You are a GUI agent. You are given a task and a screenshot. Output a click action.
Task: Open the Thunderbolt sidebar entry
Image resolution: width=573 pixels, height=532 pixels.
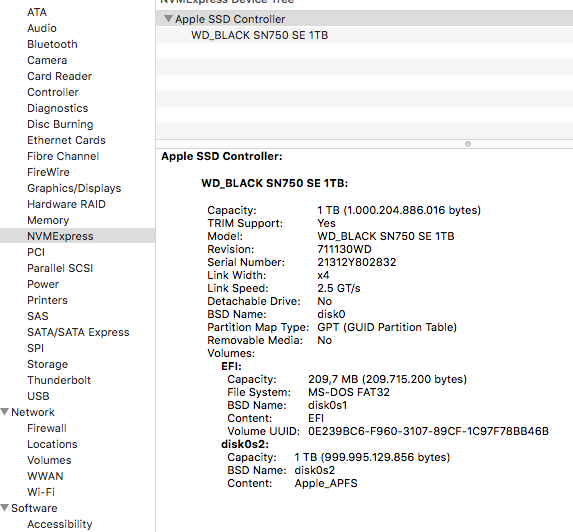click(x=59, y=380)
